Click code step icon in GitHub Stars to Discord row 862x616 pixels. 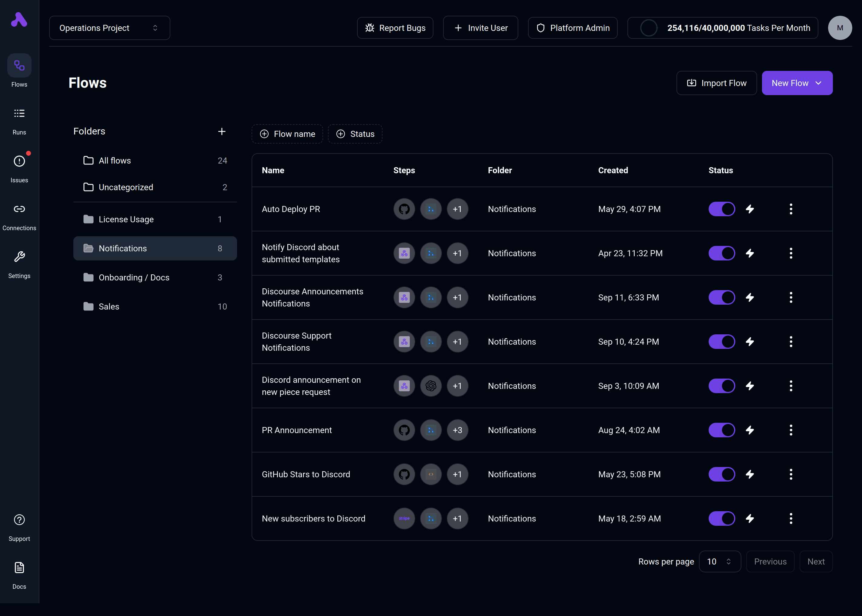pos(431,474)
